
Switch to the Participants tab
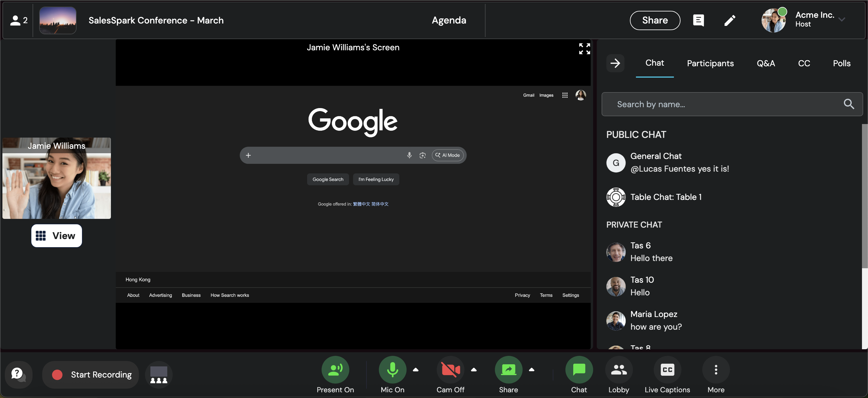[710, 63]
